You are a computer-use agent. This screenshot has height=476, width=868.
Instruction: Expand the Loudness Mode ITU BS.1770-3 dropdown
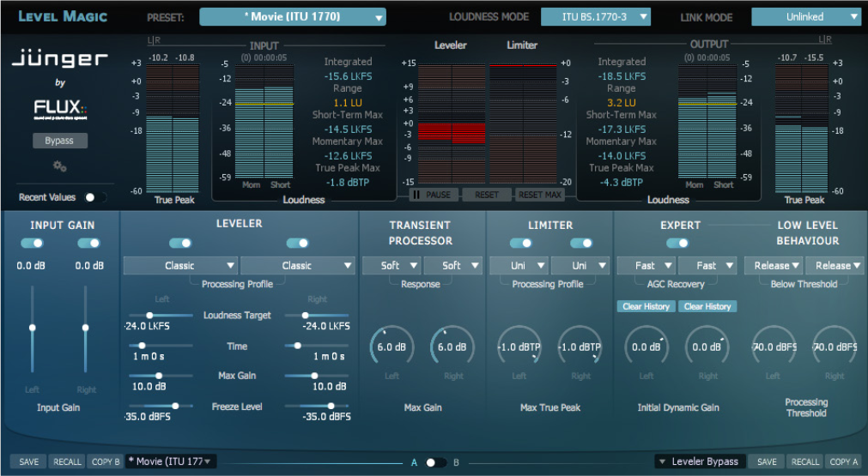(x=595, y=17)
